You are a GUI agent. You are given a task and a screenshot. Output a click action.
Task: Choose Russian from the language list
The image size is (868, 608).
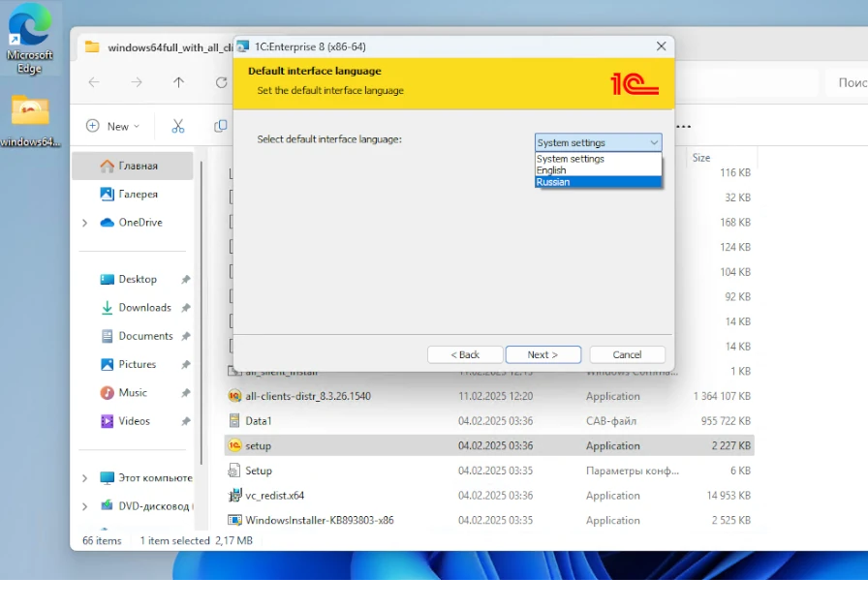click(x=598, y=182)
